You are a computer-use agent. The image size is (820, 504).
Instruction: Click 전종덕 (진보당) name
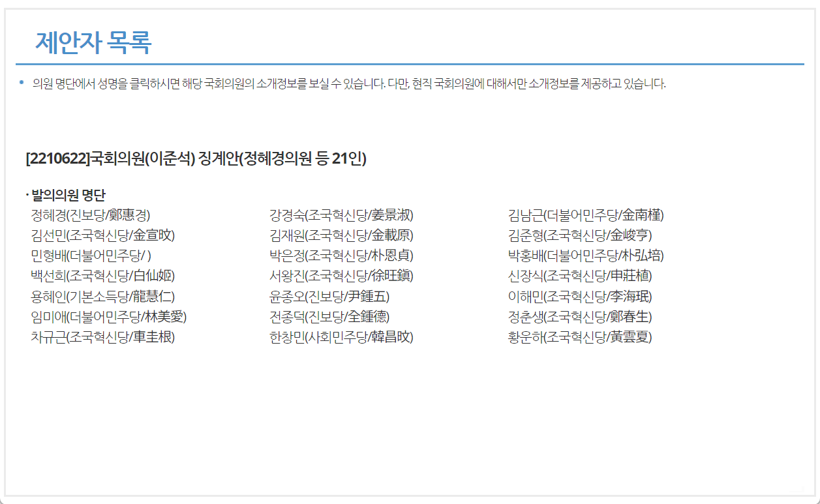tap(329, 317)
